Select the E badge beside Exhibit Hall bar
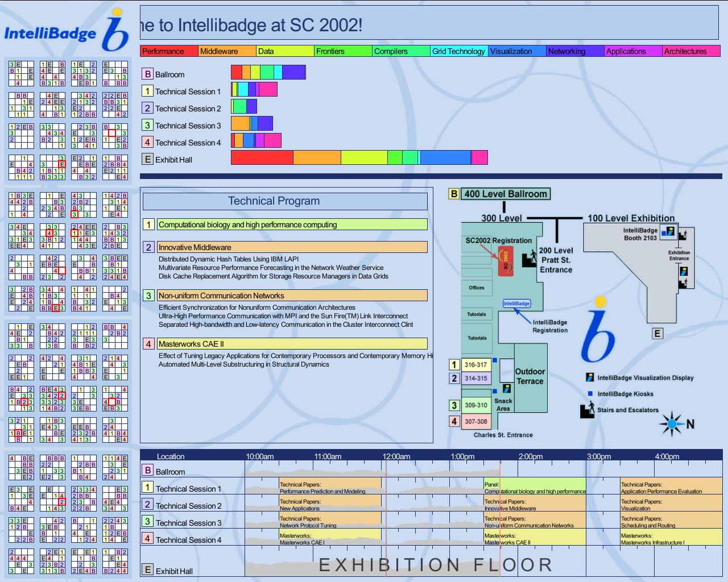The height and width of the screenshot is (582, 728). click(x=148, y=159)
